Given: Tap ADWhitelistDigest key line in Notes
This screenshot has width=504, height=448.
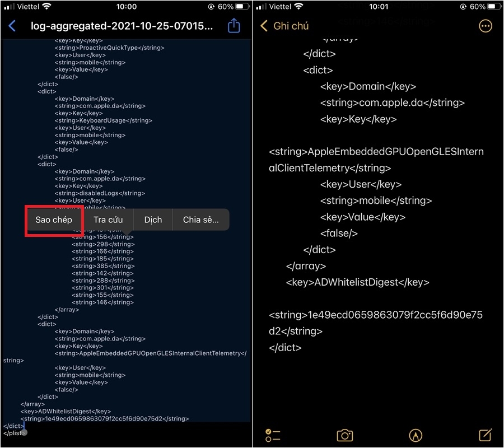Looking at the screenshot, I should [x=357, y=282].
